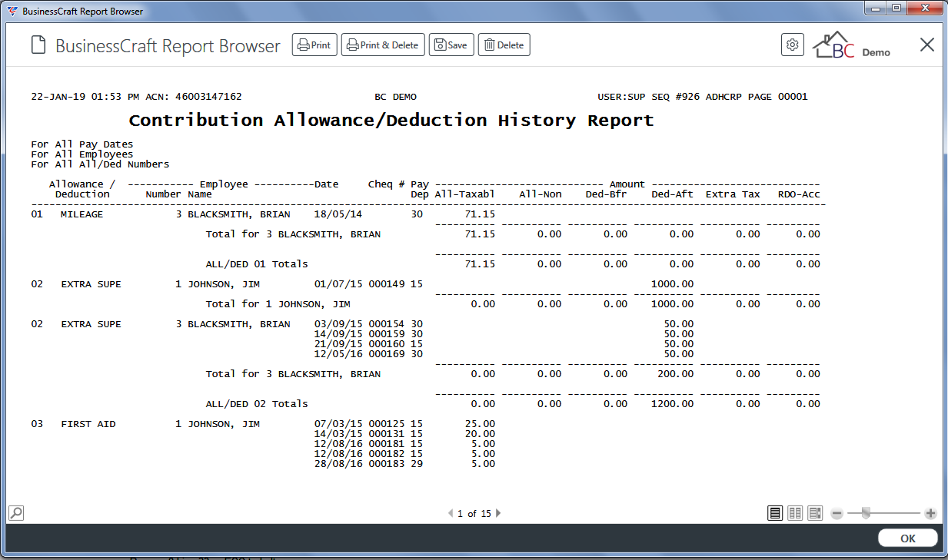Viewport: 948px width, 560px height.
Task: Click 'Ded-Aft' column header
Action: point(672,194)
